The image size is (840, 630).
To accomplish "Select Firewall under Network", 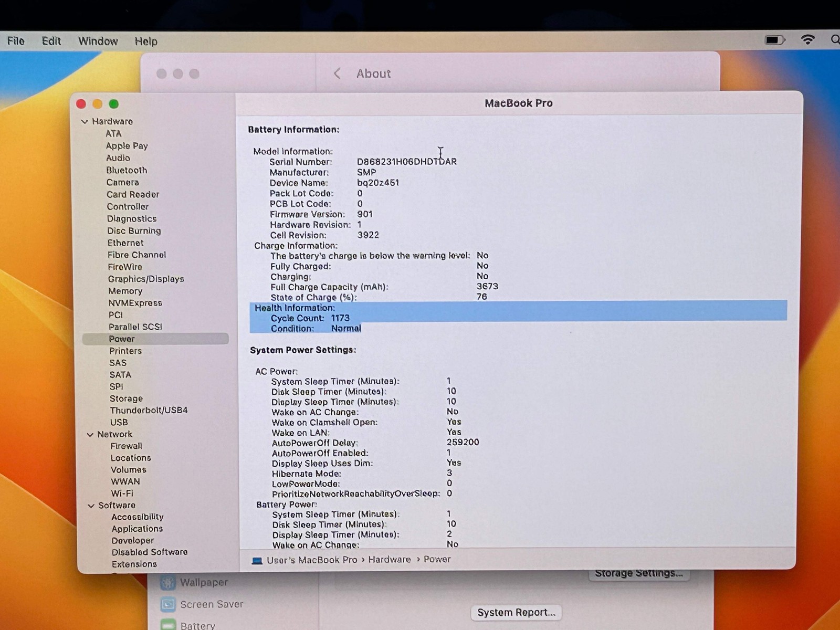I will coord(126,446).
